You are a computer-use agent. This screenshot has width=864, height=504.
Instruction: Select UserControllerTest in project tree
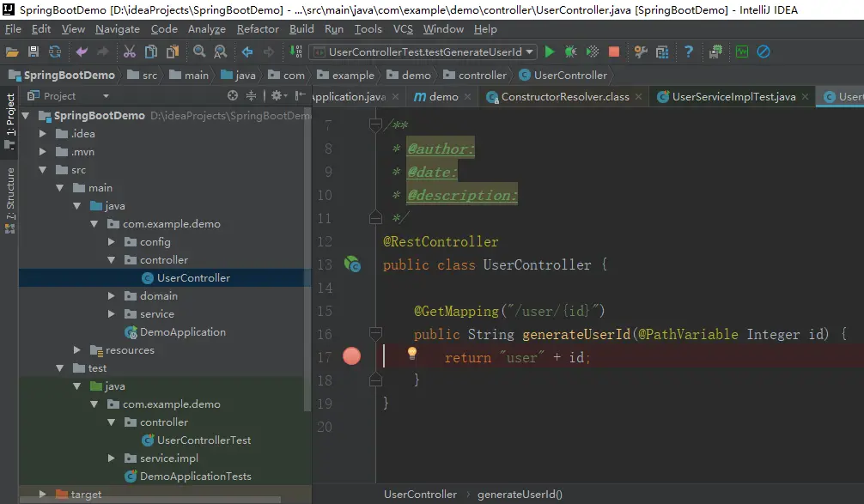pyautogui.click(x=204, y=440)
